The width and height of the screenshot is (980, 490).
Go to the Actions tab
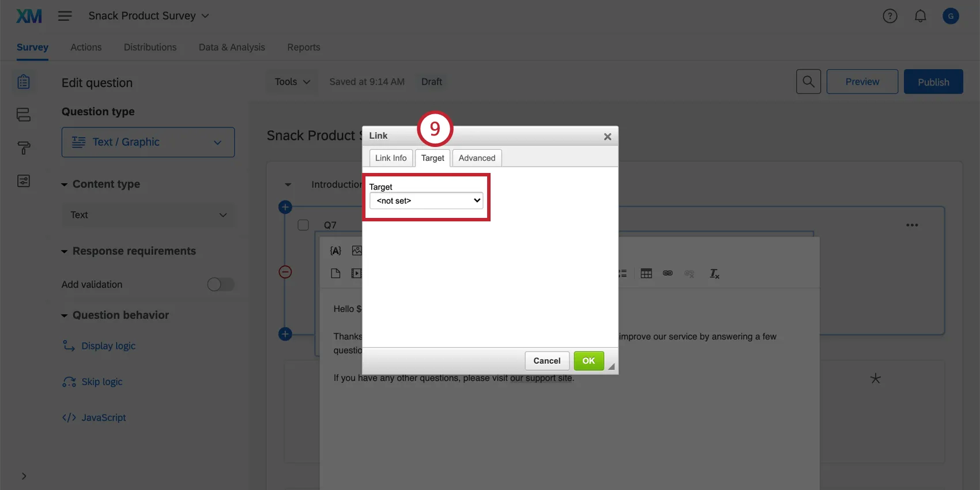pyautogui.click(x=86, y=47)
